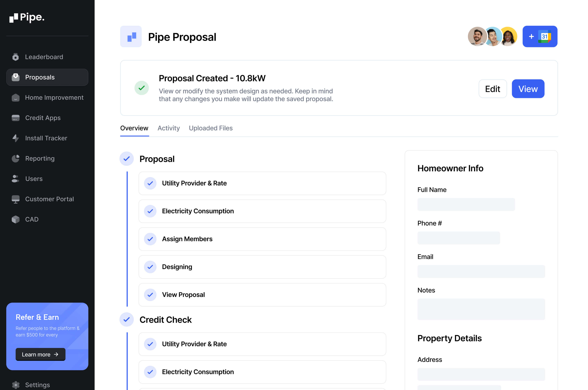588x390 pixels.
Task: Select the CAD cube icon
Action: point(15,219)
